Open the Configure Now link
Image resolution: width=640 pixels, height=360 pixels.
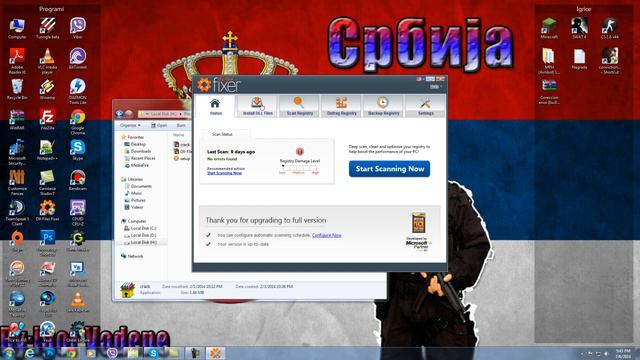click(327, 235)
